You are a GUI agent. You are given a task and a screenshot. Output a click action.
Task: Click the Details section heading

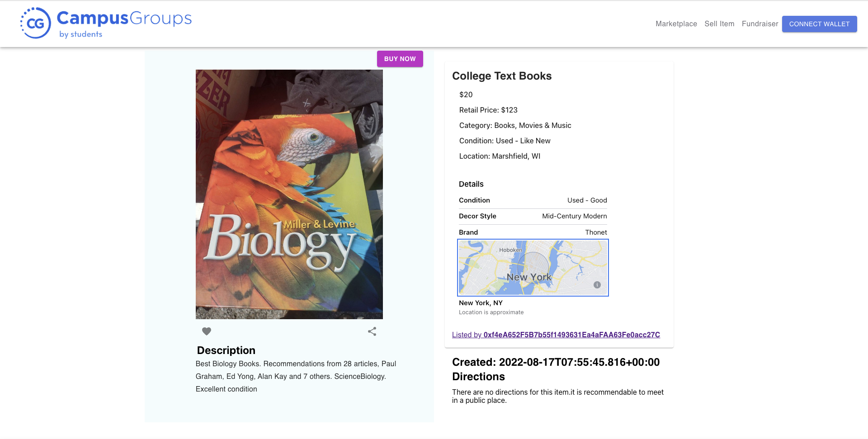pos(471,184)
